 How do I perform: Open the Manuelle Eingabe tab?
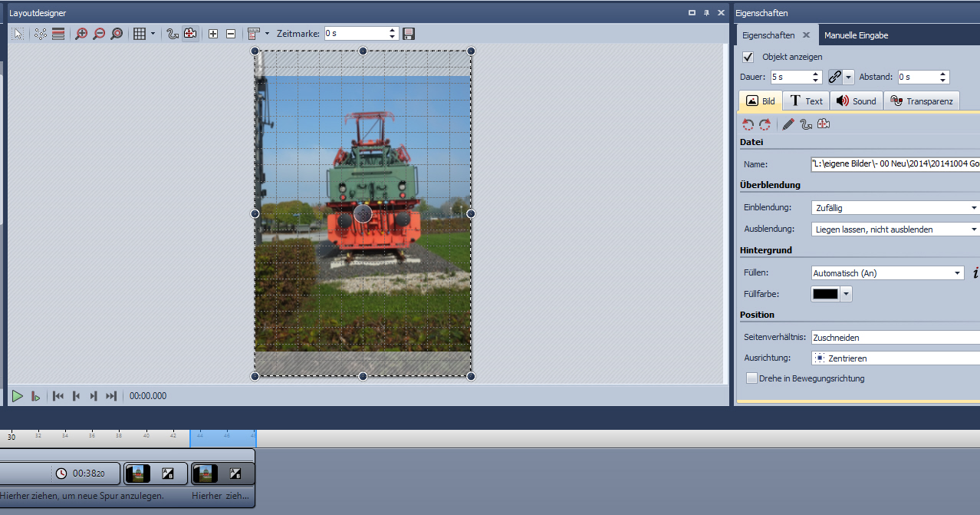point(856,35)
